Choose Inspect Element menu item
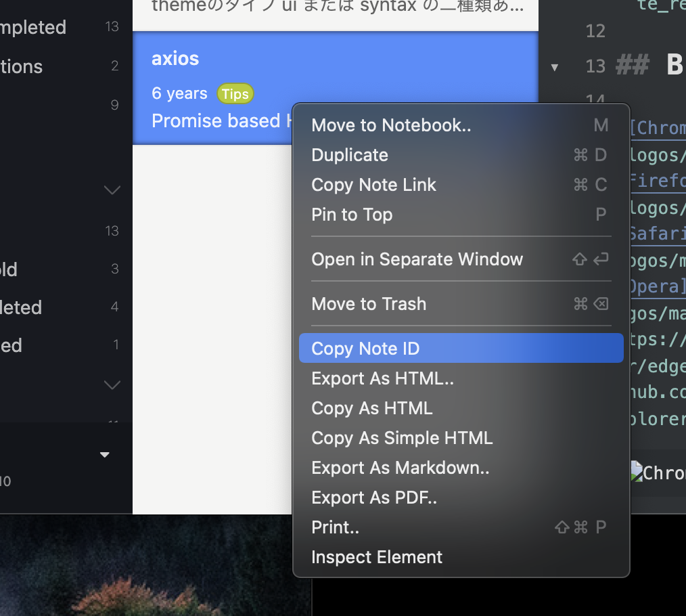Viewport: 686px width, 616px height. pos(461,557)
